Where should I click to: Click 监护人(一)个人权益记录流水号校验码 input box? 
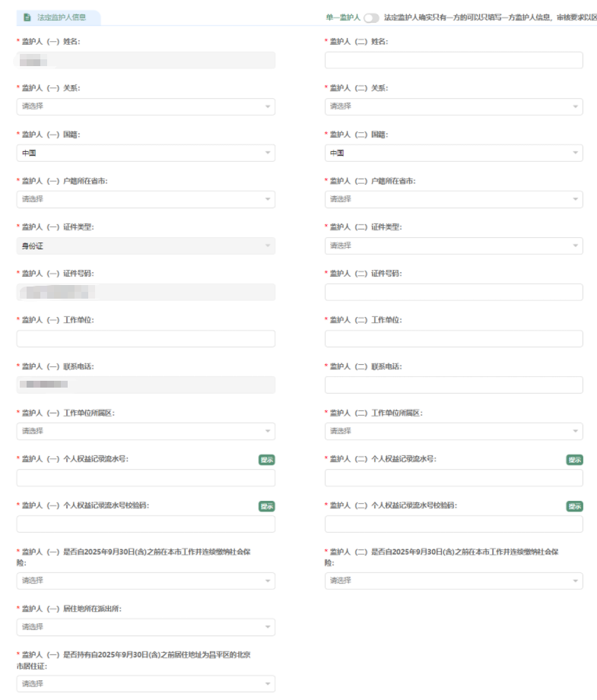coord(145,524)
